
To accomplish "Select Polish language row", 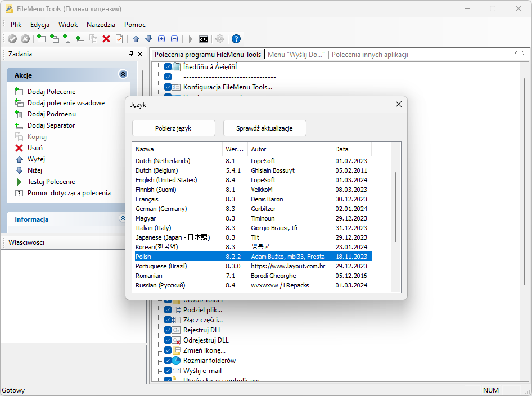I will coord(253,256).
